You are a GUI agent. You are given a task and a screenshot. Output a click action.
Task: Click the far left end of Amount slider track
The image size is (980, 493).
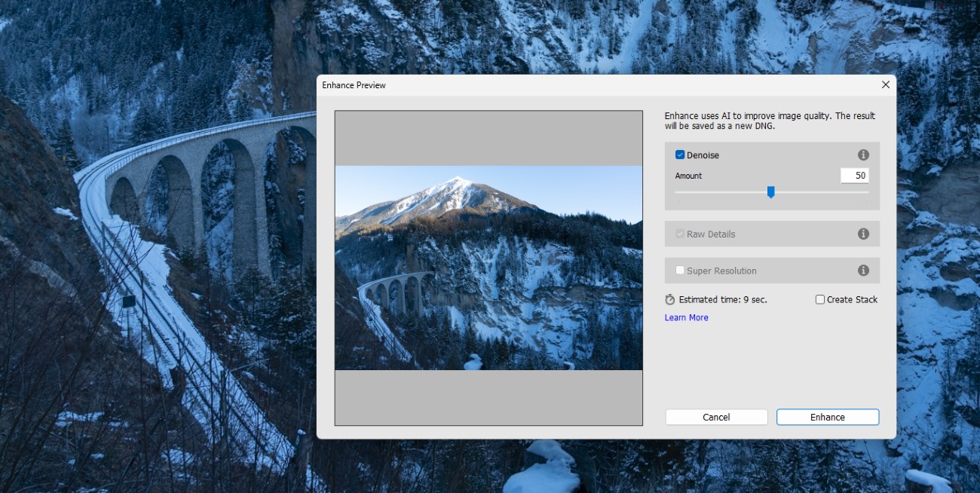tap(677, 192)
